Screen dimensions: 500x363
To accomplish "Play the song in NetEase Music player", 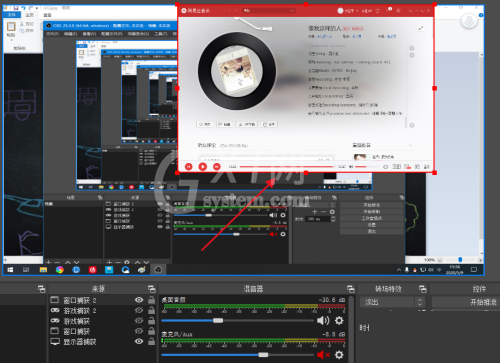I will (202, 166).
